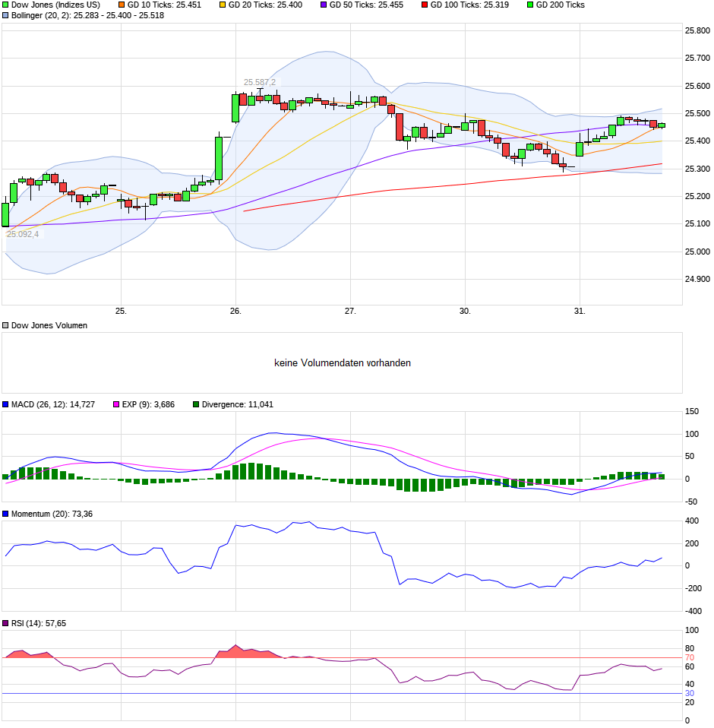Click 'GD 100 Ticks: 25.319' label

click(x=469, y=5)
